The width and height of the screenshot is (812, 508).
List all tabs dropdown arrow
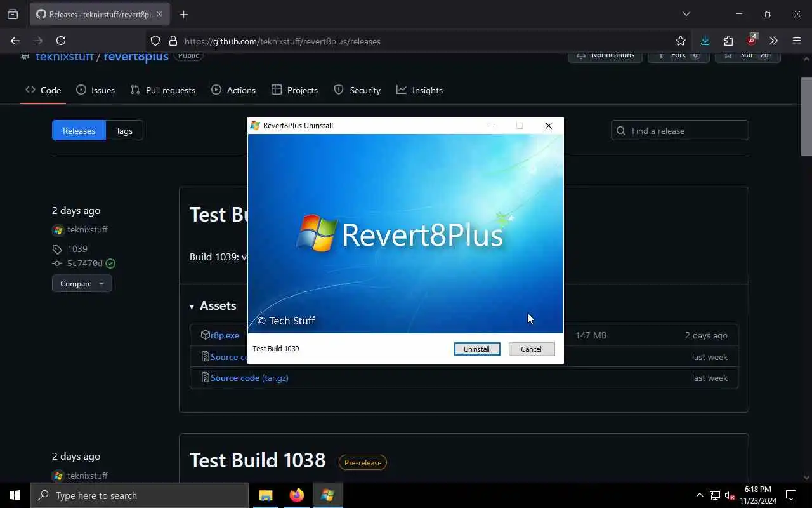click(686, 14)
